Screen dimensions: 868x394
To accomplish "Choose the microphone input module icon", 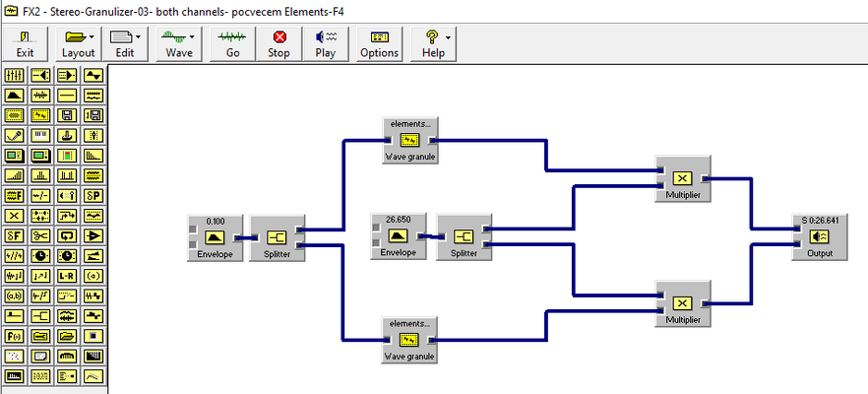I will [14, 135].
